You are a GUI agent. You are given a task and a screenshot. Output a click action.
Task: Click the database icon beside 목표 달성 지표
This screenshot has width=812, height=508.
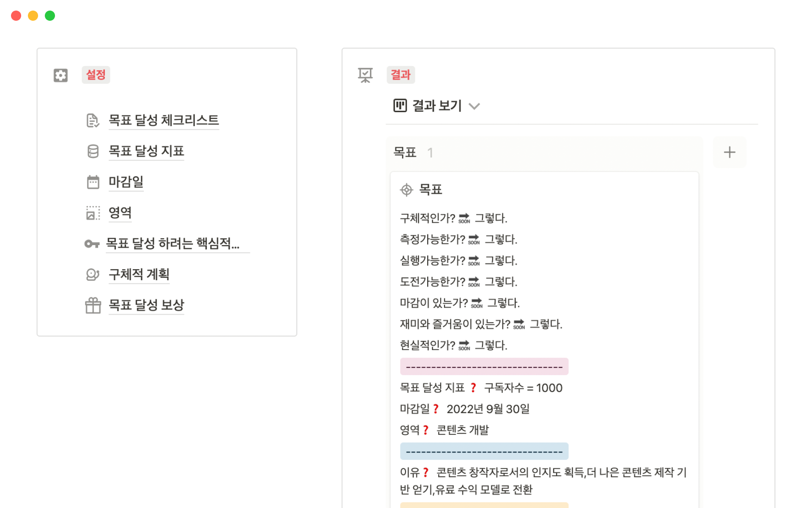pos(93,151)
